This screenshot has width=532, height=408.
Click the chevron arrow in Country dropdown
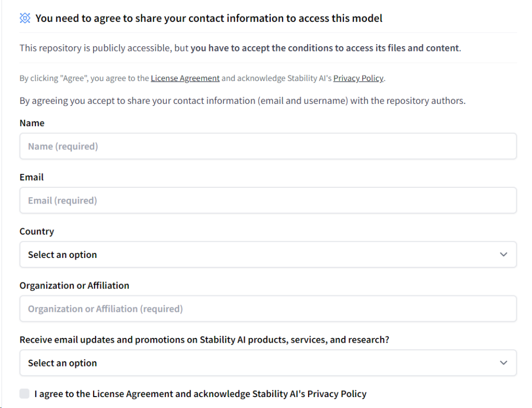[503, 254]
